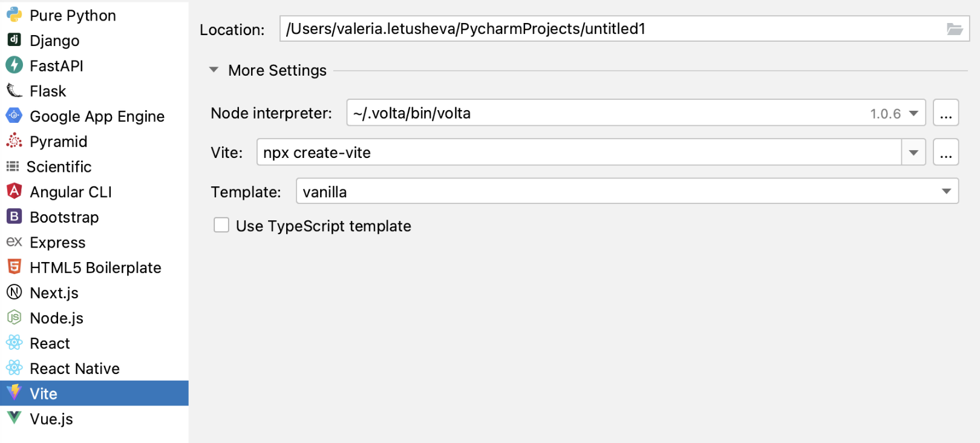
Task: Select the Vue.js V icon
Action: pos(14,418)
